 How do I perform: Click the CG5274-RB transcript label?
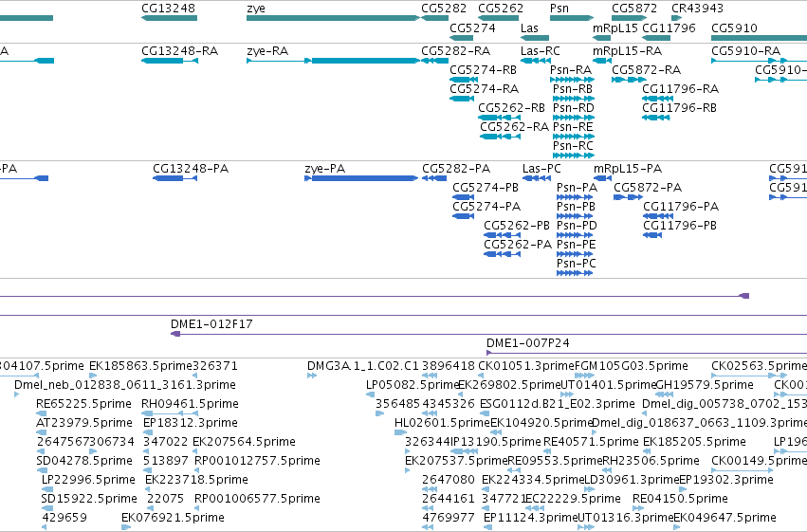click(x=483, y=70)
